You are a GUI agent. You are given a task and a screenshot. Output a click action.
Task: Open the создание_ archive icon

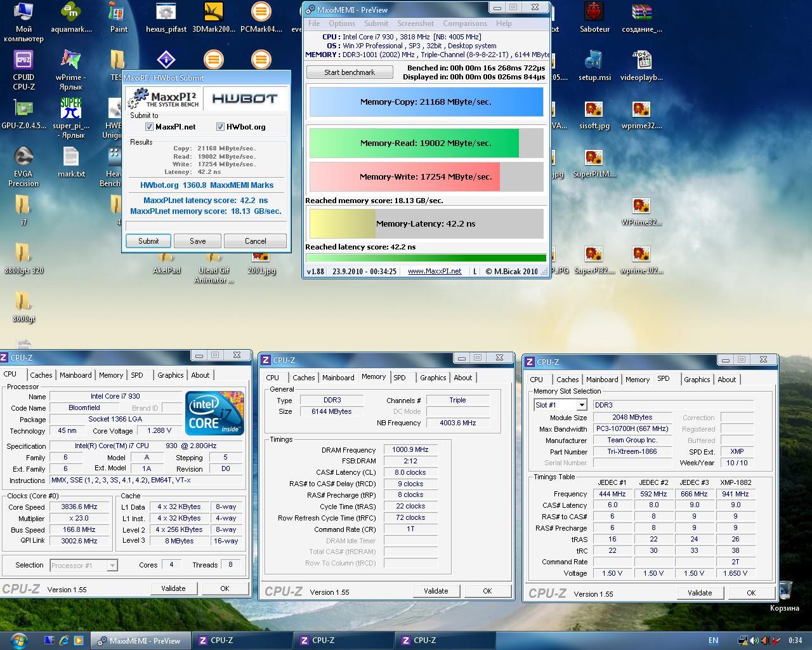point(642,18)
